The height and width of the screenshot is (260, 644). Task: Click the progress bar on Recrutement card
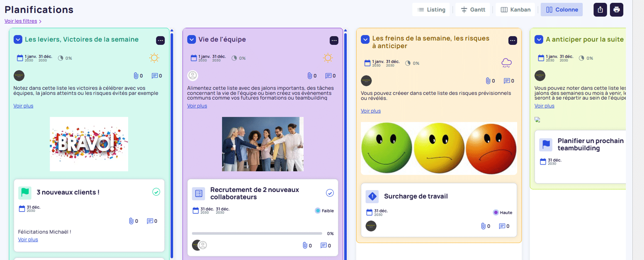[x=257, y=233]
